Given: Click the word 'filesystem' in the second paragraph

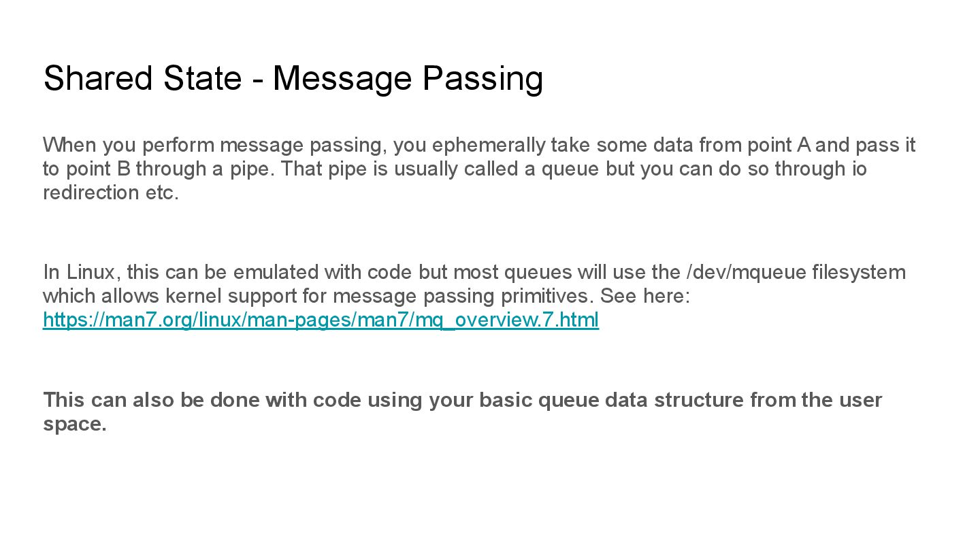Looking at the screenshot, I should 859,272.
